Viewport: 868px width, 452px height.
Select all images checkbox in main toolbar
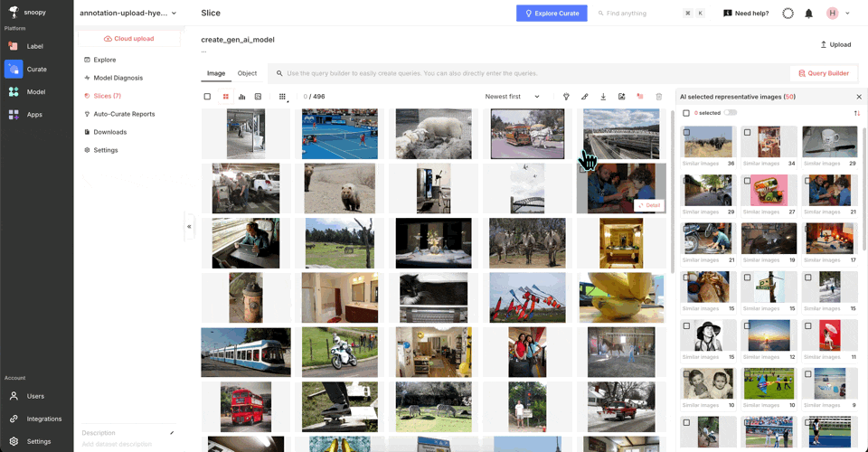pyautogui.click(x=207, y=96)
